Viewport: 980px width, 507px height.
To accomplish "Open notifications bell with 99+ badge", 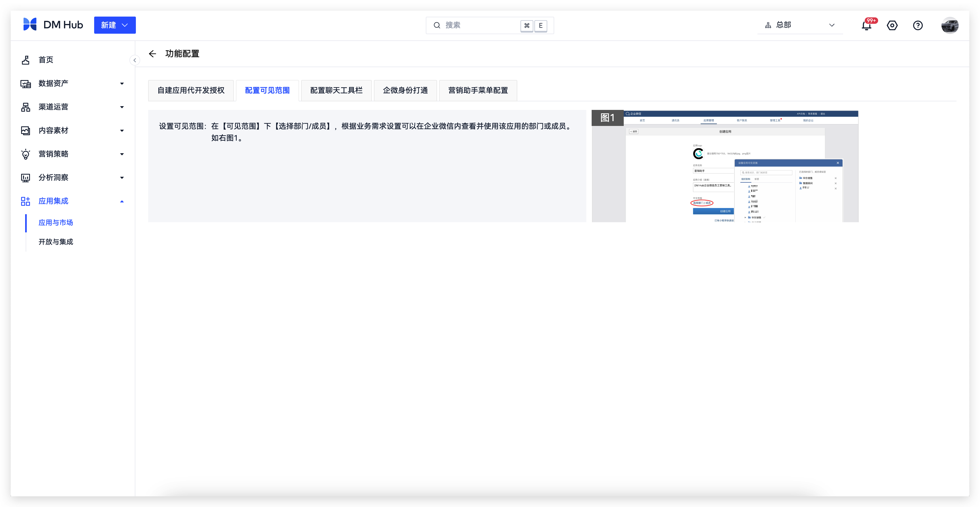I will [x=867, y=25].
